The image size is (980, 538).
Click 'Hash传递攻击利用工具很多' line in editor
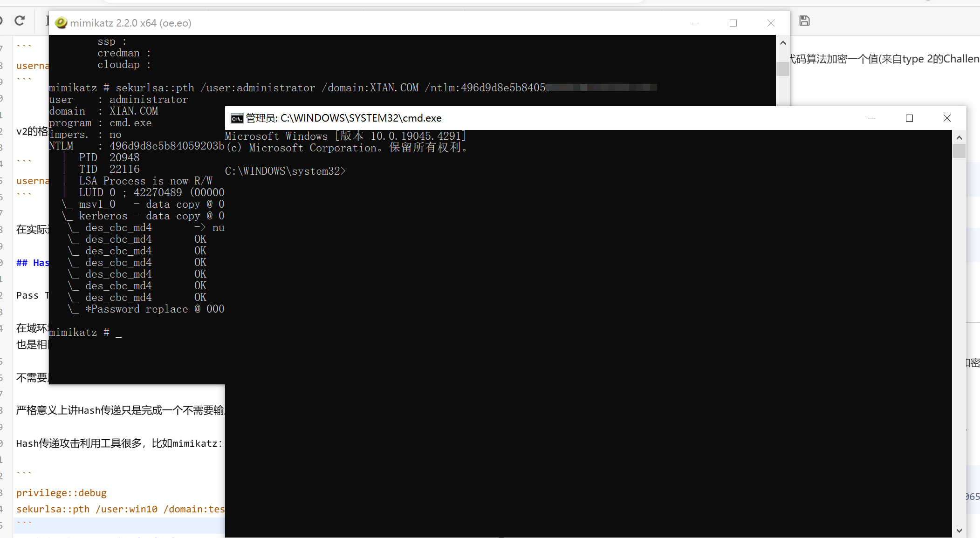click(119, 443)
